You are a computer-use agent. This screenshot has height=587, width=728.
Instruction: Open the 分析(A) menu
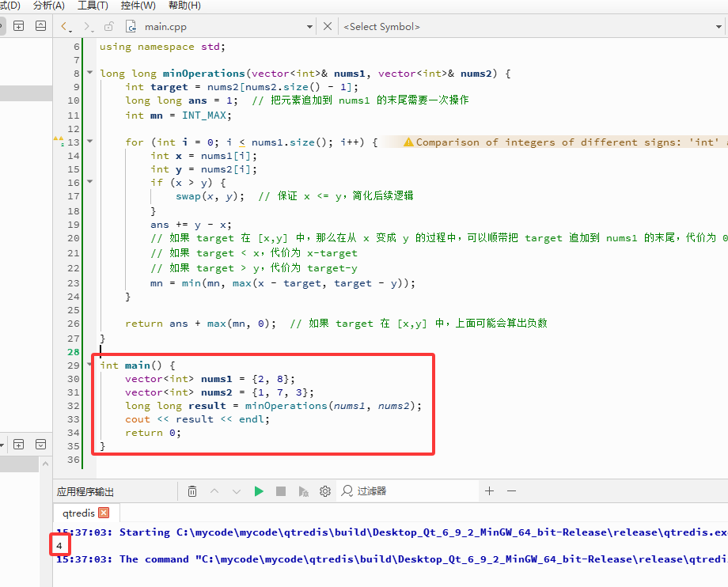49,6
